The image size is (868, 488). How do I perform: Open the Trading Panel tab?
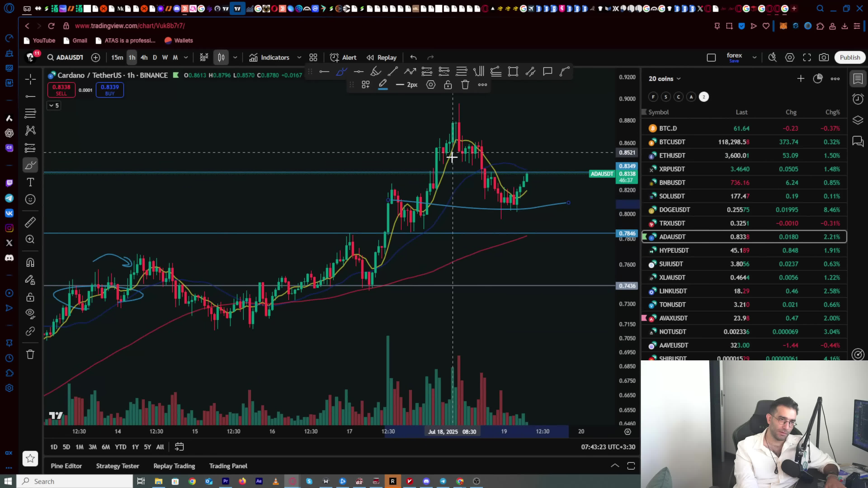coord(228,466)
